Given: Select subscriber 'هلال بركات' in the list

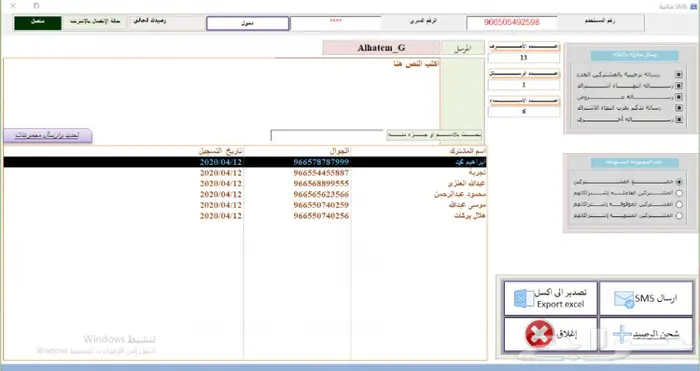Looking at the screenshot, I should point(470,216).
